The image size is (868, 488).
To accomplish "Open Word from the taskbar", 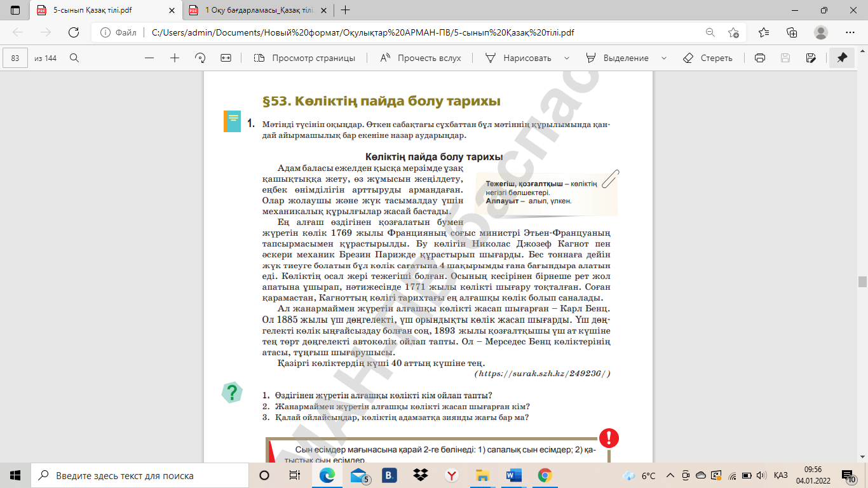I will pos(513,475).
